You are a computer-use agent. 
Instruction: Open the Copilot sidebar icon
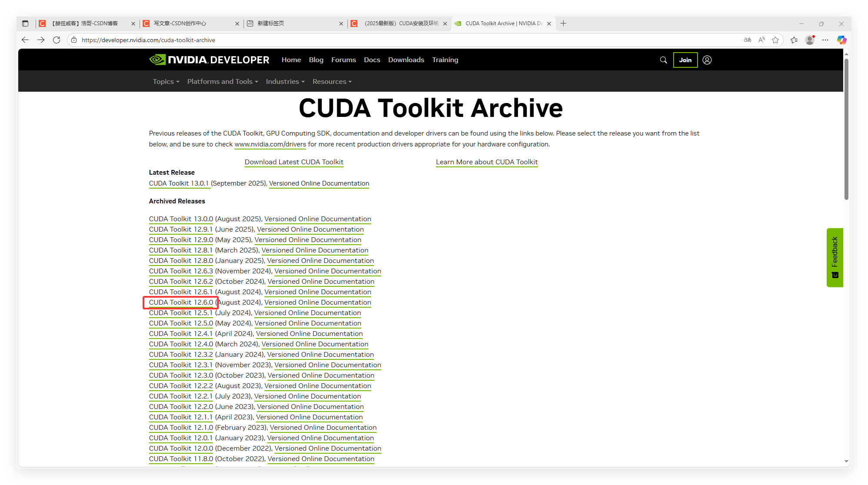point(841,40)
